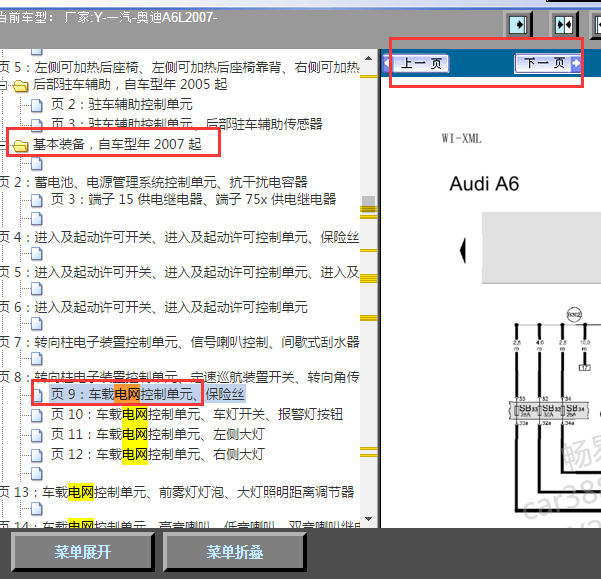Screen dimensions: 601x579
Task: Select 页 2：驻车辅助控制单元
Action: [122, 104]
